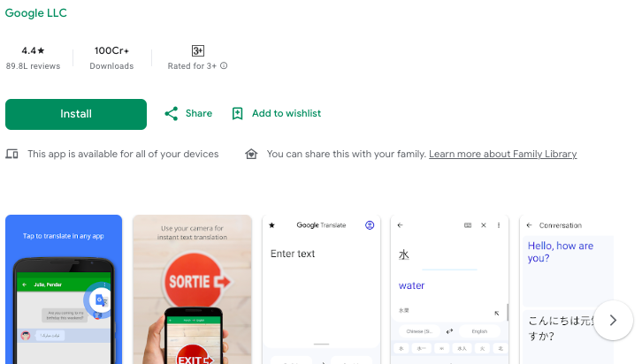The image size is (642, 364).
Task: Click the next screenshots arrow button
Action: coord(613,320)
